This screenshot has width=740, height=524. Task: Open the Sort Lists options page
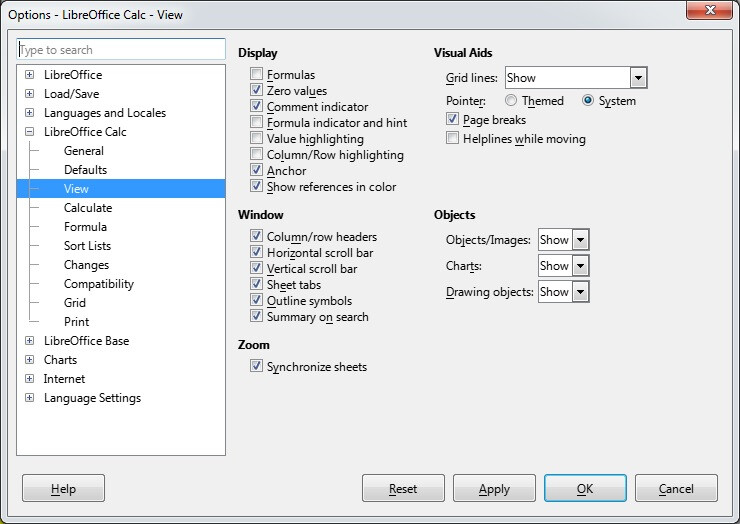click(87, 246)
